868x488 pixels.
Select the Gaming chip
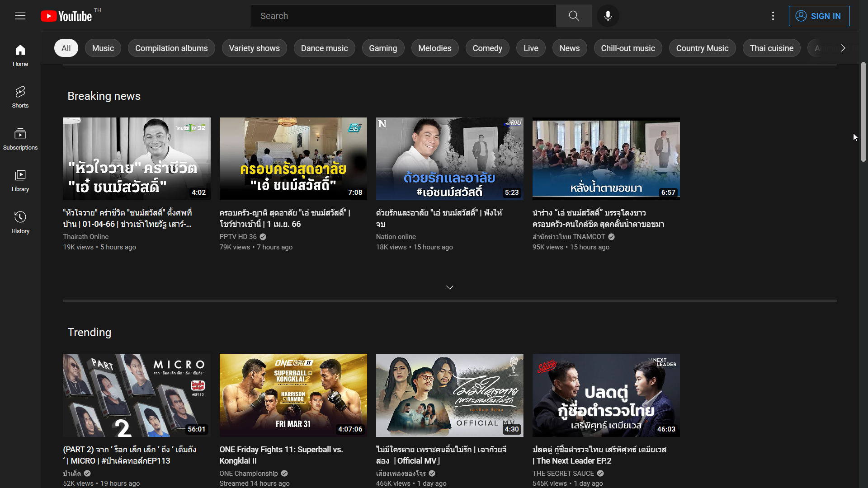click(383, 48)
